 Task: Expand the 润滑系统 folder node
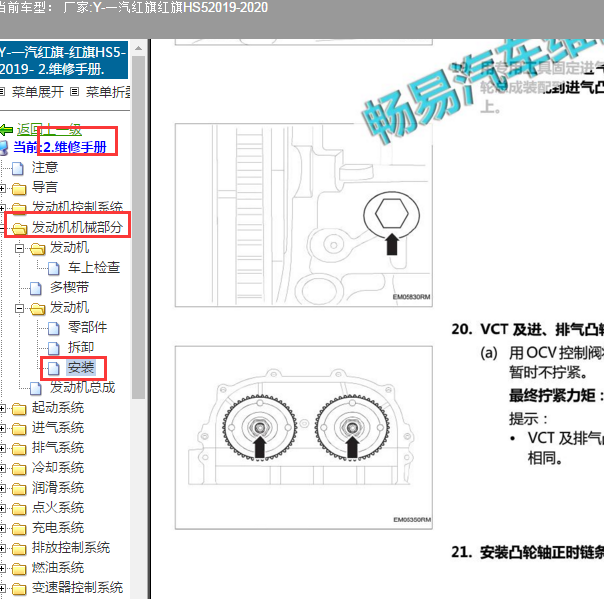pos(2,489)
